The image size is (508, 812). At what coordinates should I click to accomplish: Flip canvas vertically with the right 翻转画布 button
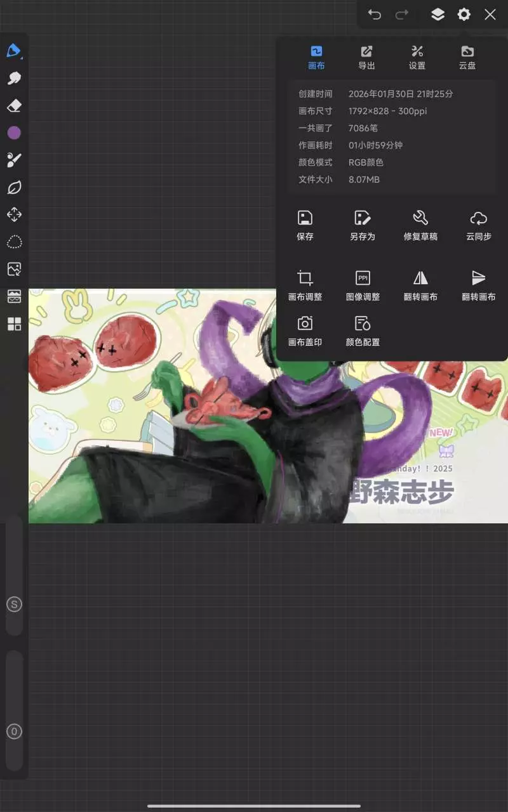(479, 285)
